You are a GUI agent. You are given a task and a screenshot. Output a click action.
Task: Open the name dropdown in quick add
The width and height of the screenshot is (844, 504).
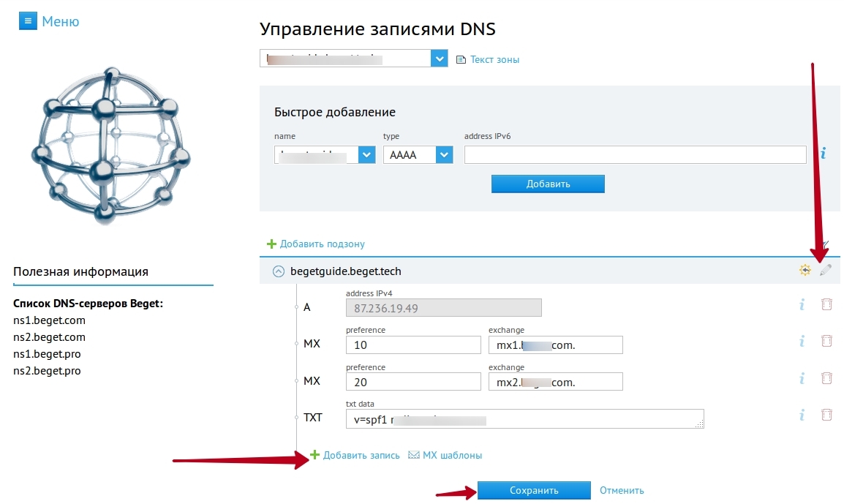(366, 154)
